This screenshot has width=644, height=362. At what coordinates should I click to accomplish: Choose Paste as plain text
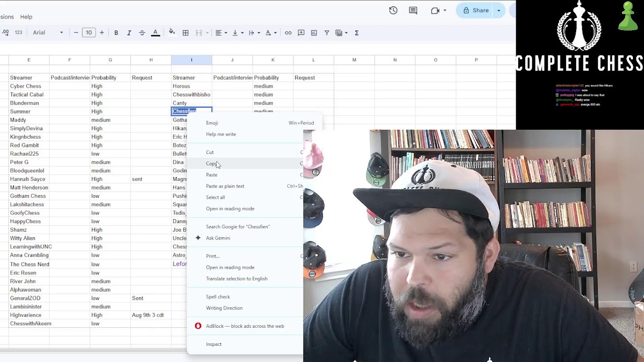point(225,186)
